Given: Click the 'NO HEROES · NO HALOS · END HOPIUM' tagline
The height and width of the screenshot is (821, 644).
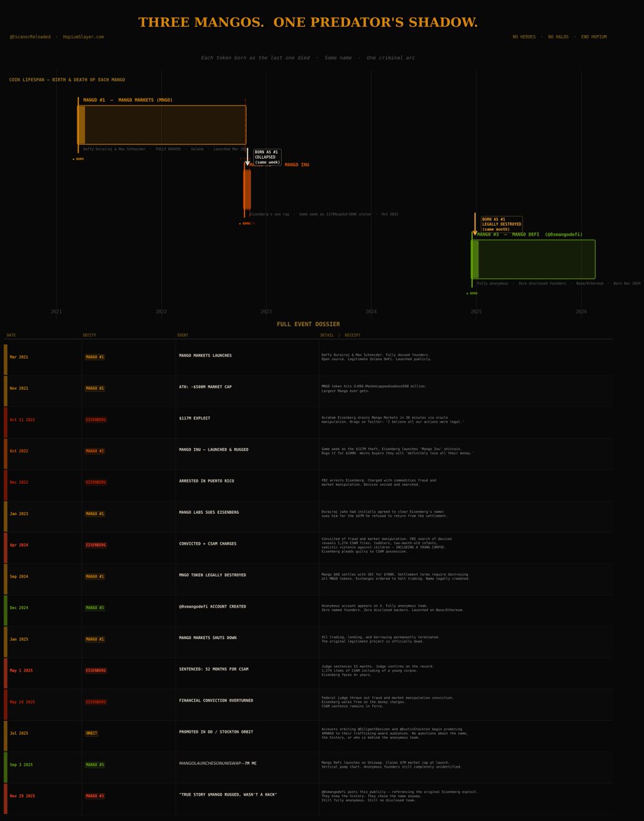Looking at the screenshot, I should tap(559, 37).
